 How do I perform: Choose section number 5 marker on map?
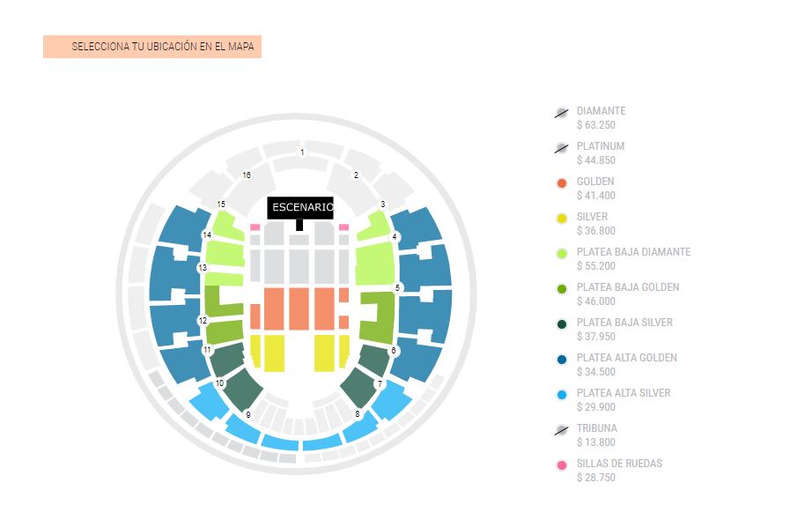(x=398, y=287)
